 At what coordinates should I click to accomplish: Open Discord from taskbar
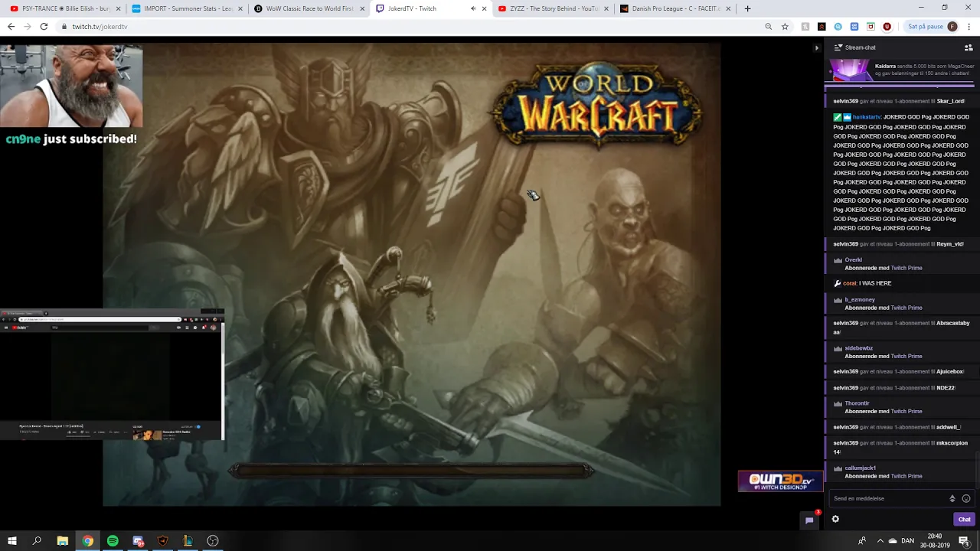tap(138, 541)
